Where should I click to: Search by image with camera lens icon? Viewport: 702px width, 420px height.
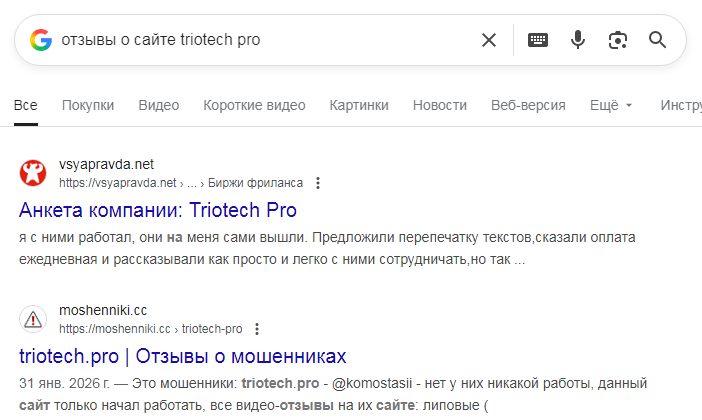617,40
